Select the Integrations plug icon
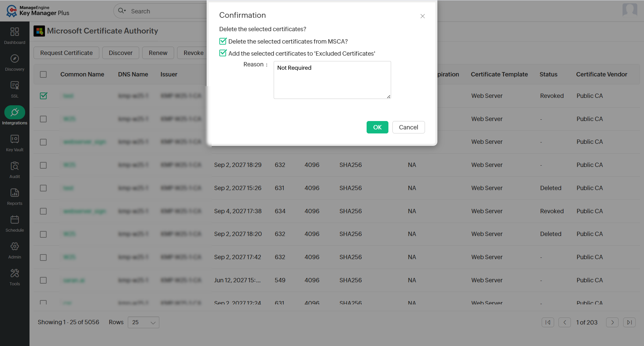The width and height of the screenshot is (644, 346). tap(15, 112)
